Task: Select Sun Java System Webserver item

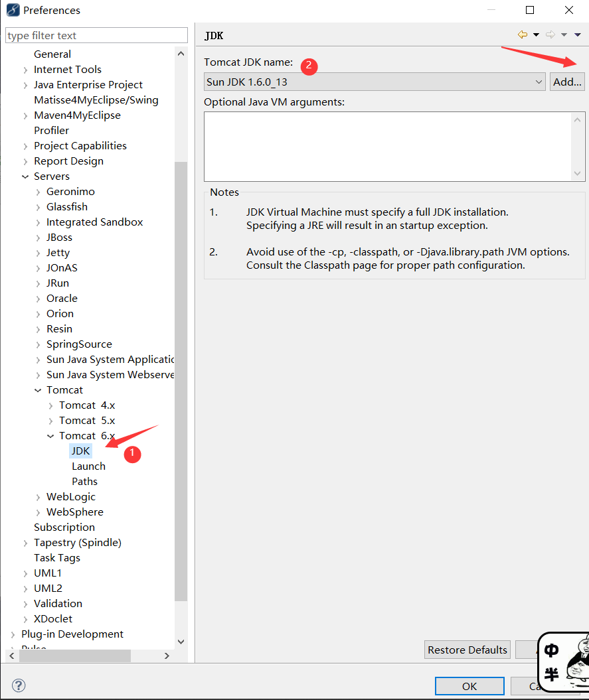Action: pyautogui.click(x=110, y=375)
